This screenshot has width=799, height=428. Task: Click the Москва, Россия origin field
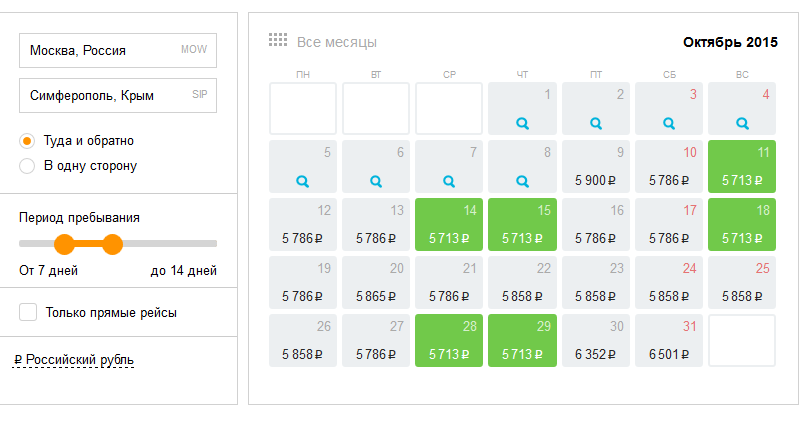pyautogui.click(x=117, y=50)
